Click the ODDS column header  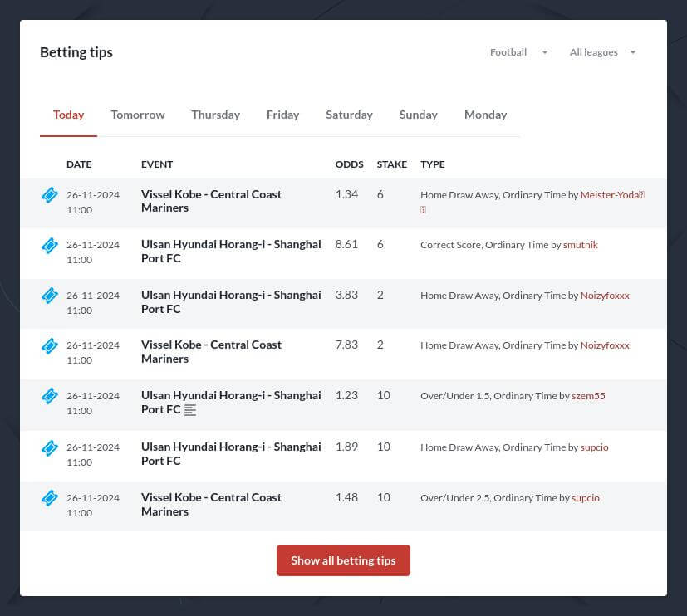click(349, 164)
